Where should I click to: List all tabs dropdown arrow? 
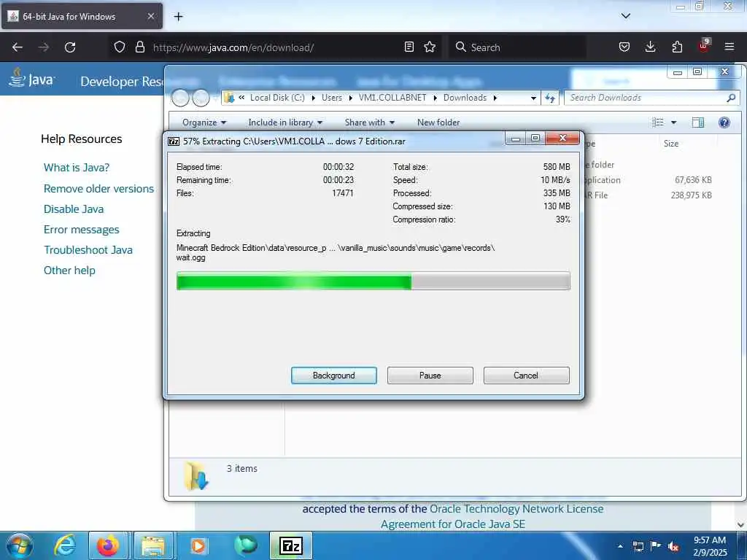[x=626, y=16]
